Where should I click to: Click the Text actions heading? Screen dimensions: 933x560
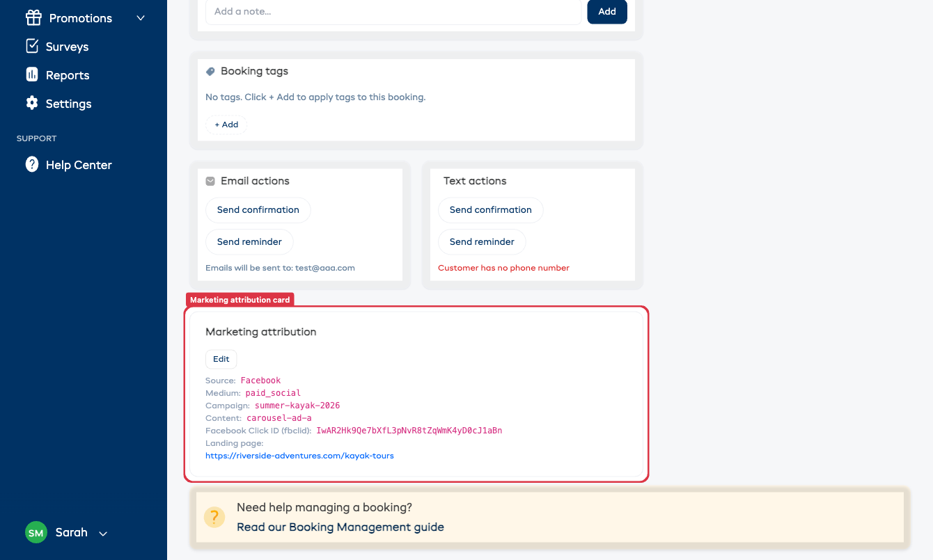tap(475, 181)
